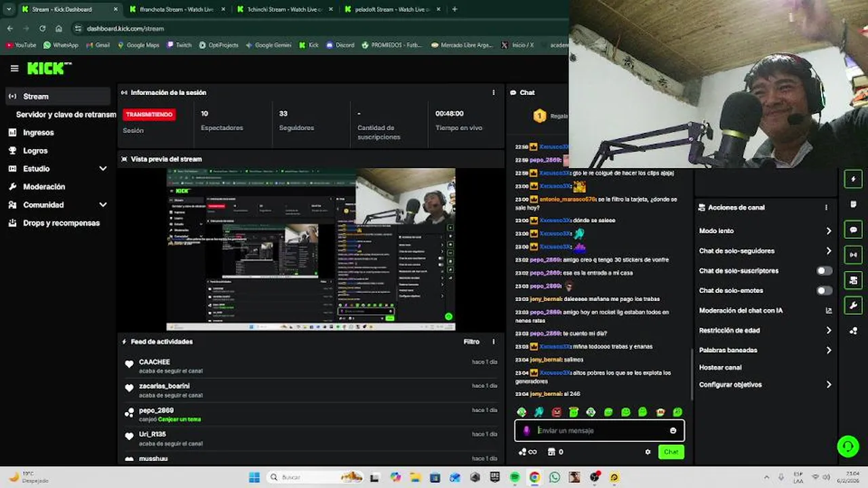
Task: Click the broadcast signal sidebar widget icon
Action: coord(853,255)
